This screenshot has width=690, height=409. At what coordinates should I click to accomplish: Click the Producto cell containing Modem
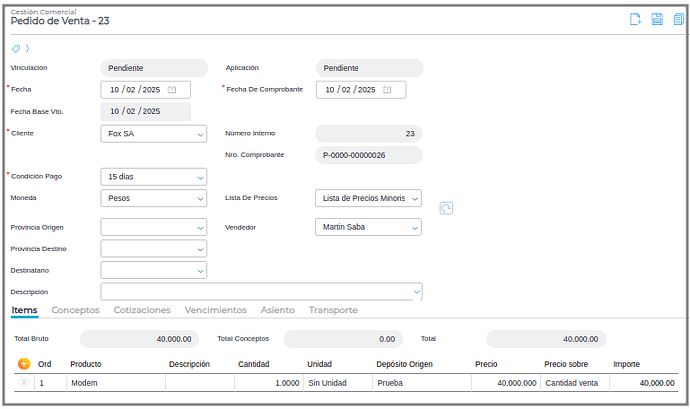(x=115, y=383)
